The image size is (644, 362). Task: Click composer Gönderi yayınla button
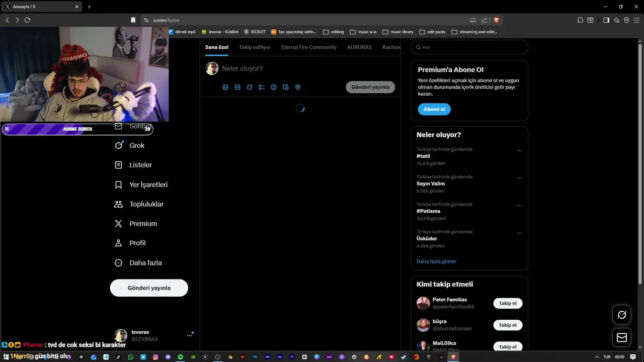point(370,87)
